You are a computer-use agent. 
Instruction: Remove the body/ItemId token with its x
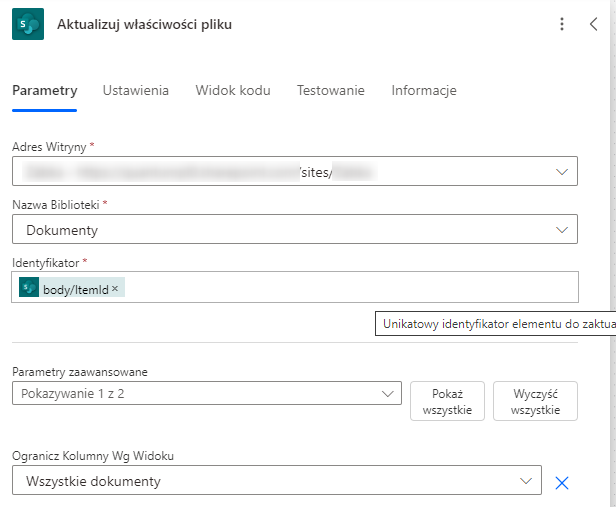point(115,289)
